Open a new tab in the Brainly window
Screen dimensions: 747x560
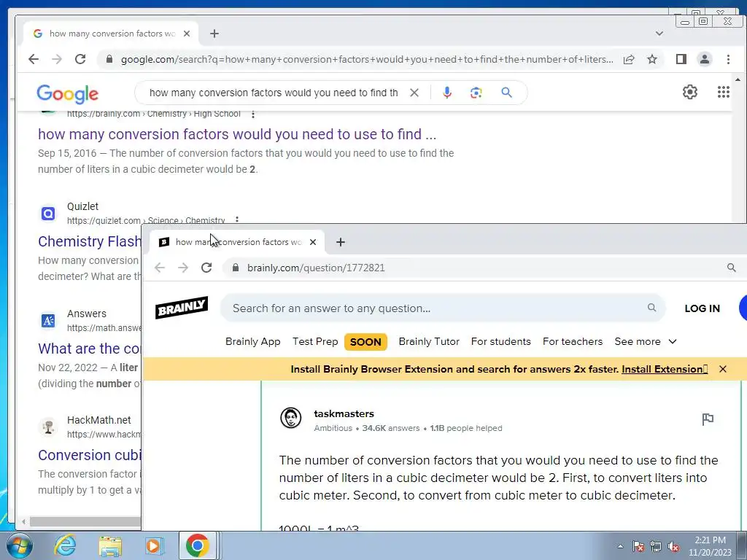coord(340,242)
